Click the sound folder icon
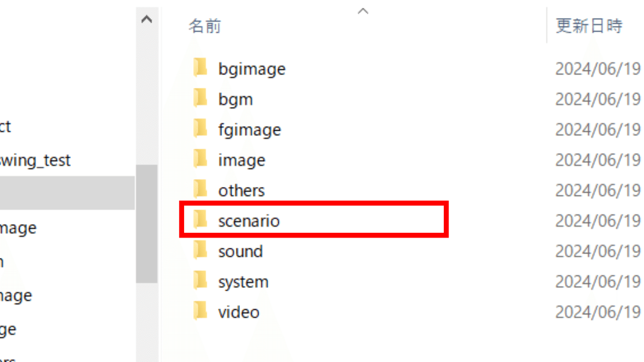Image resolution: width=644 pixels, height=362 pixels. [x=200, y=250]
